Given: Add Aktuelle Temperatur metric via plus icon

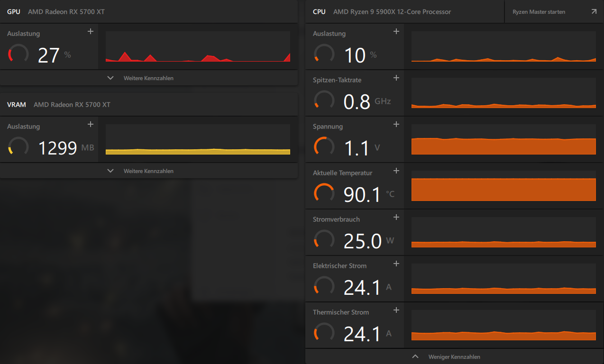Looking at the screenshot, I should [396, 171].
